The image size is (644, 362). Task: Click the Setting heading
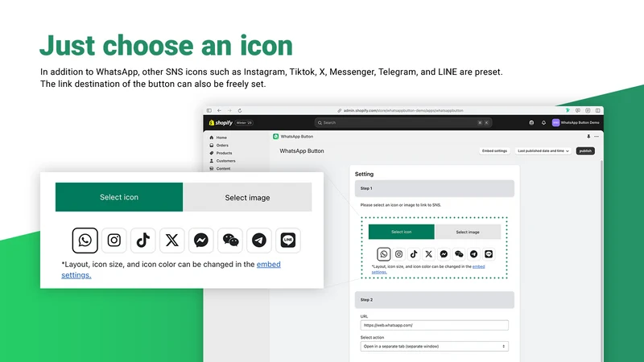click(x=365, y=174)
